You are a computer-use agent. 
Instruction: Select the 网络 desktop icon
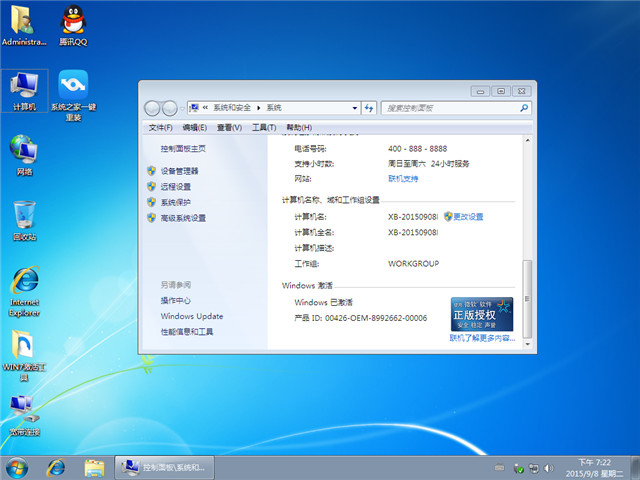pos(24,155)
